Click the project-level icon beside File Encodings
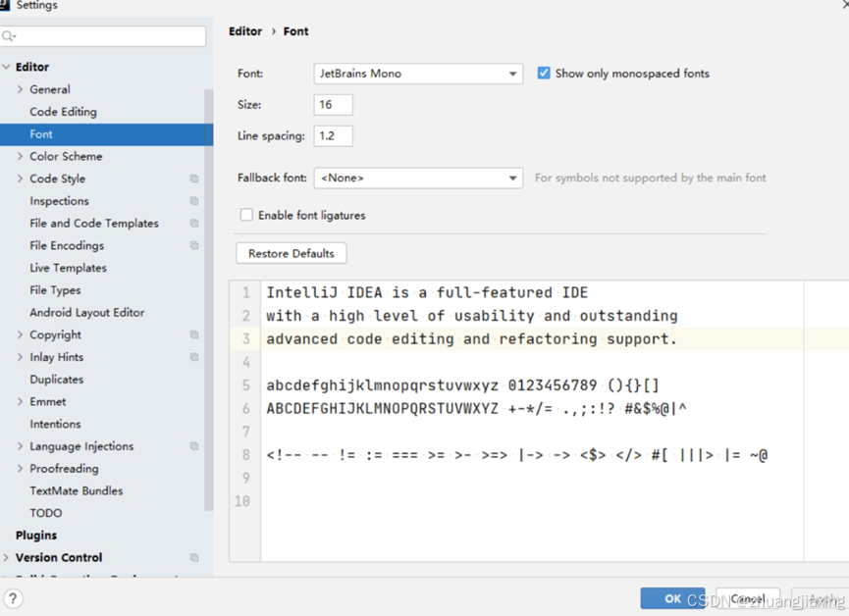This screenshot has height=616, width=849. 193,246
